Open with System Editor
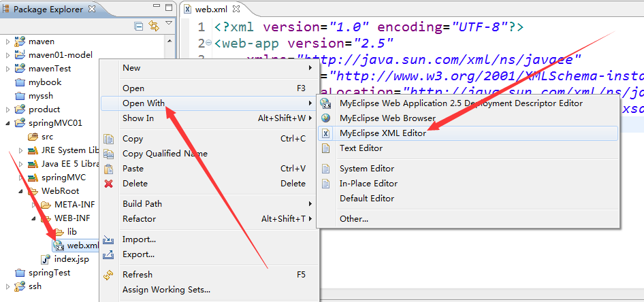 [x=468, y=169]
